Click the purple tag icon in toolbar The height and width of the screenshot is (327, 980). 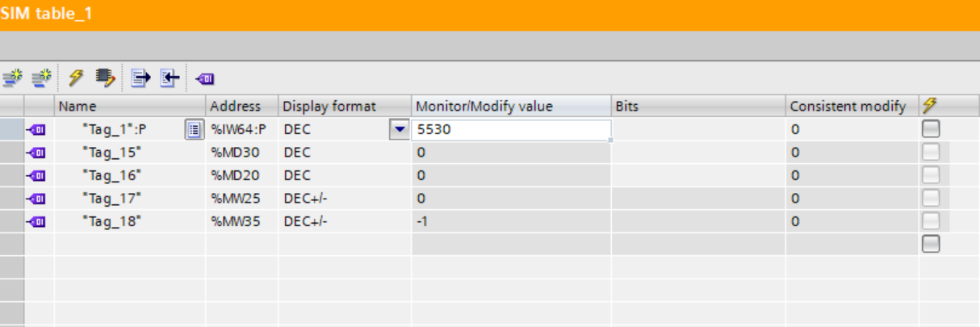(x=206, y=78)
